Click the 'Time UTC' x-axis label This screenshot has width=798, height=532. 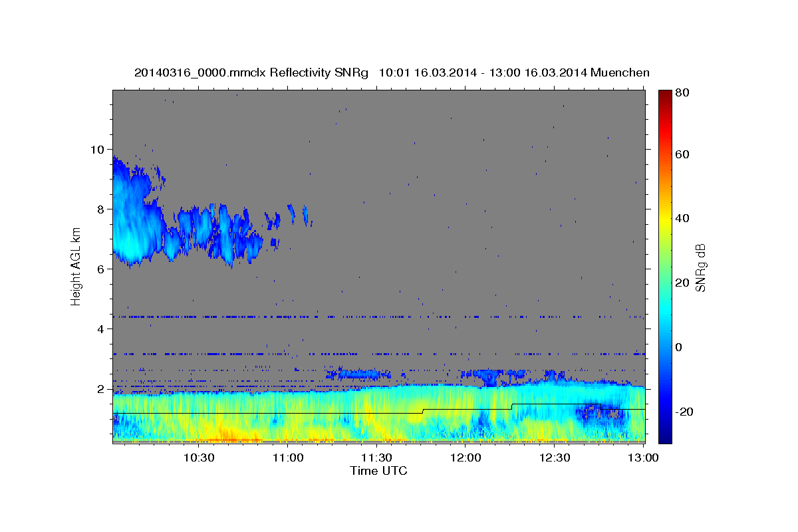(x=378, y=471)
